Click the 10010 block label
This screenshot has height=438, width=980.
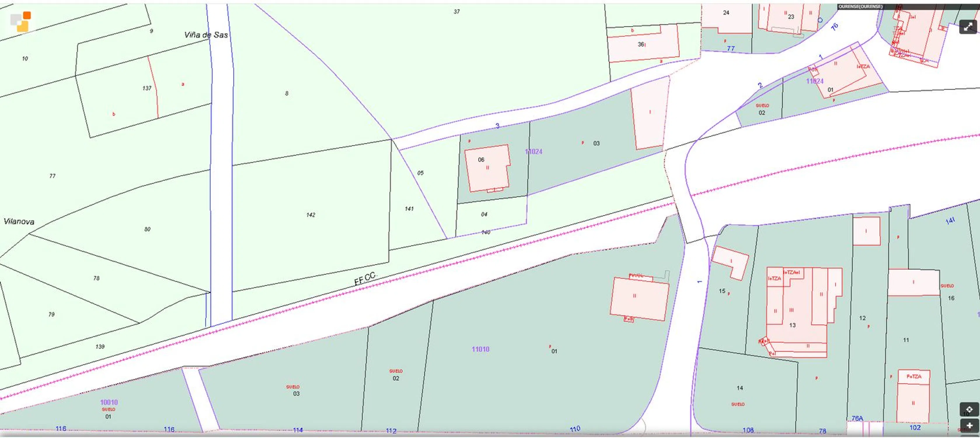click(109, 402)
